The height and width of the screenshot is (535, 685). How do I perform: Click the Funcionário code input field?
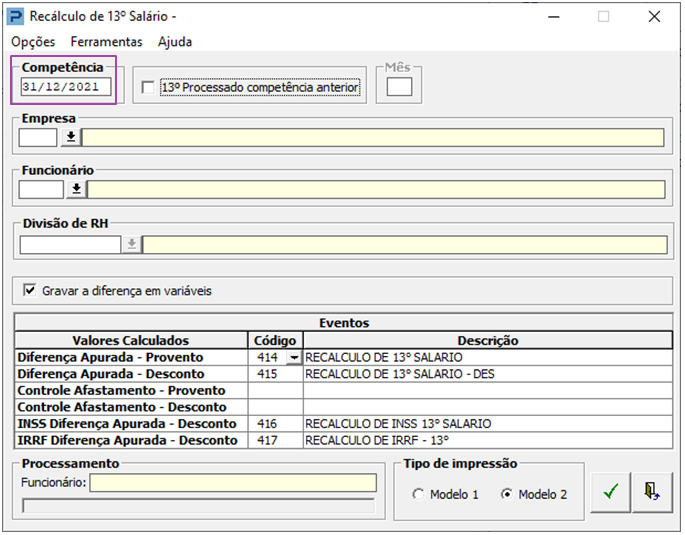coord(41,189)
